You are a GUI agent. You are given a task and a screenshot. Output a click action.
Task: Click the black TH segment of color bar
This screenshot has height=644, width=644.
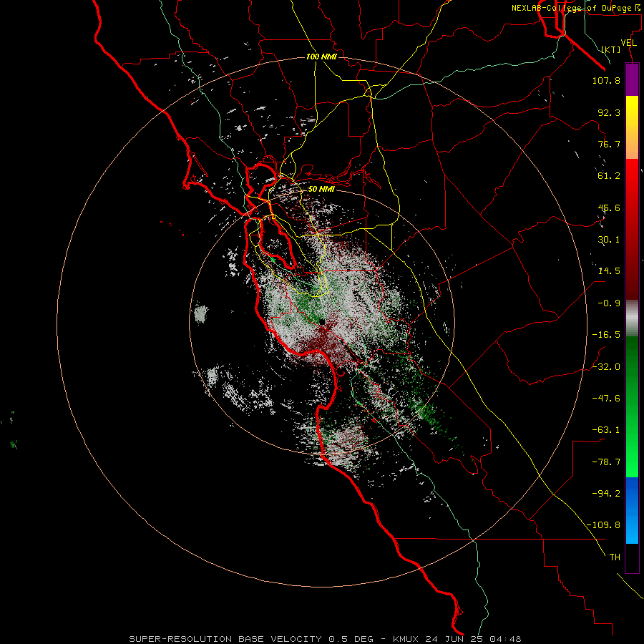coord(632,558)
